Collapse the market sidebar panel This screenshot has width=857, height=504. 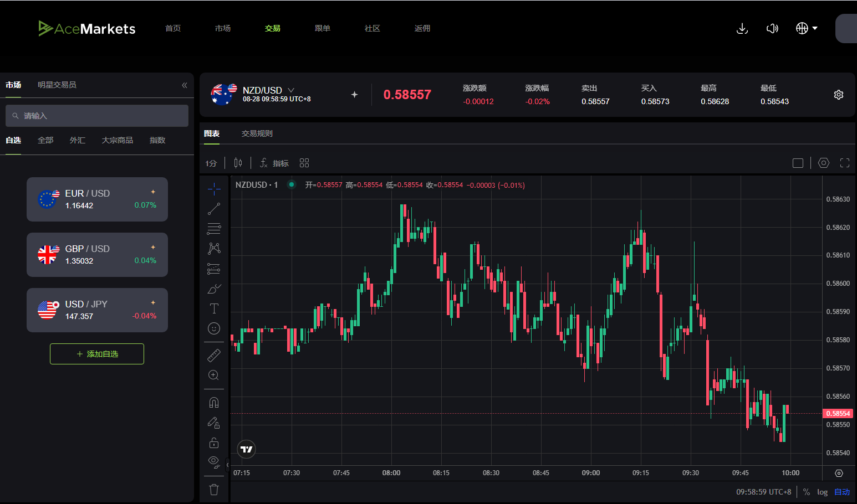coord(184,85)
